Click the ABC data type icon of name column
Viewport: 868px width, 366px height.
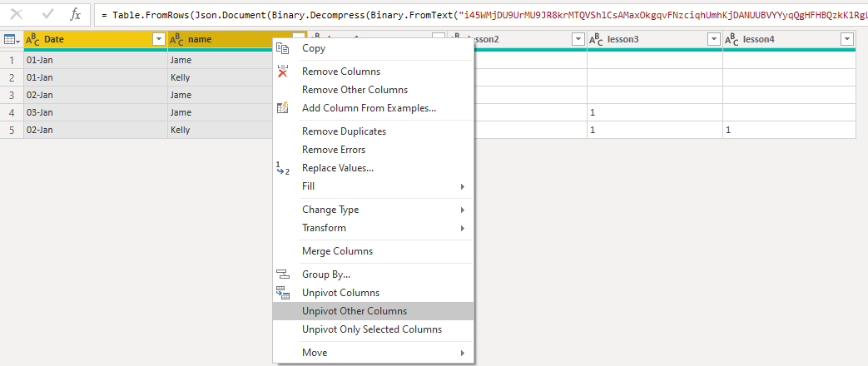(177, 39)
